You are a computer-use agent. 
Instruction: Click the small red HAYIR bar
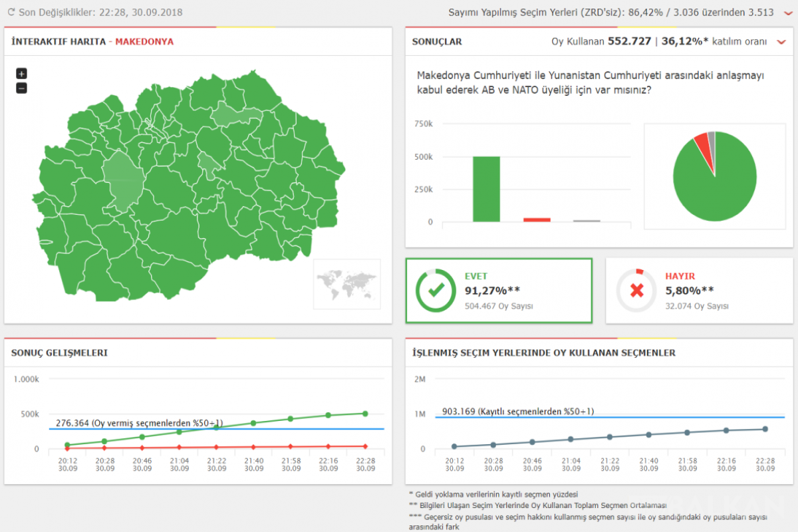[x=537, y=219]
